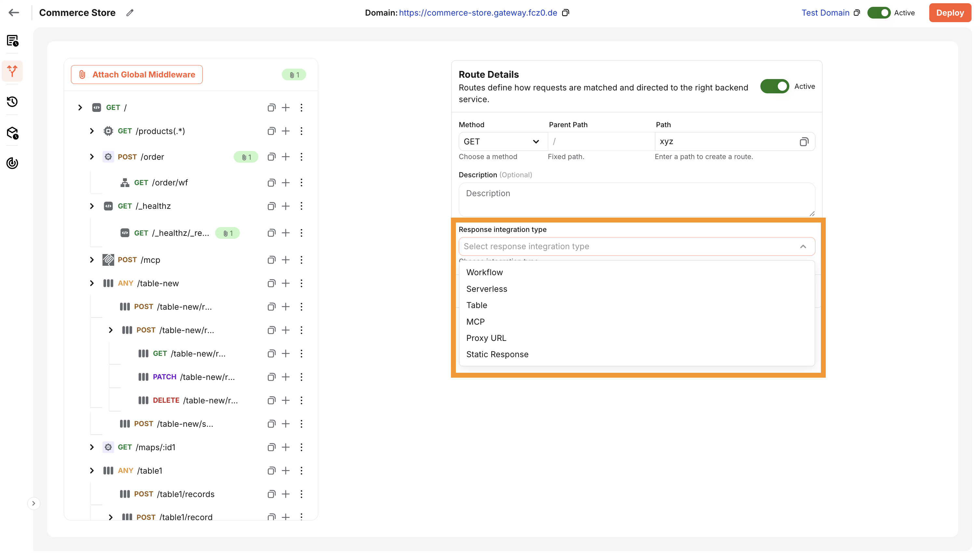Collapse the response integration type dropdown

coord(803,247)
